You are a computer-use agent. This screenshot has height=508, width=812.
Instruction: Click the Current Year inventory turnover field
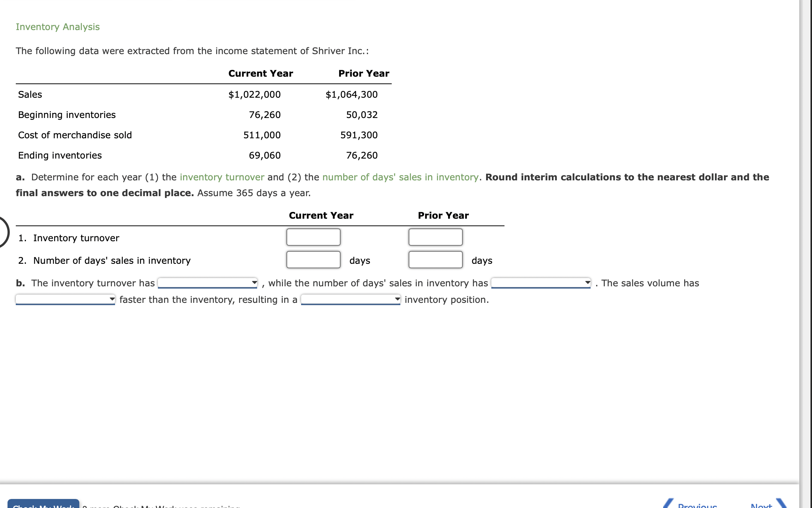coord(313,237)
